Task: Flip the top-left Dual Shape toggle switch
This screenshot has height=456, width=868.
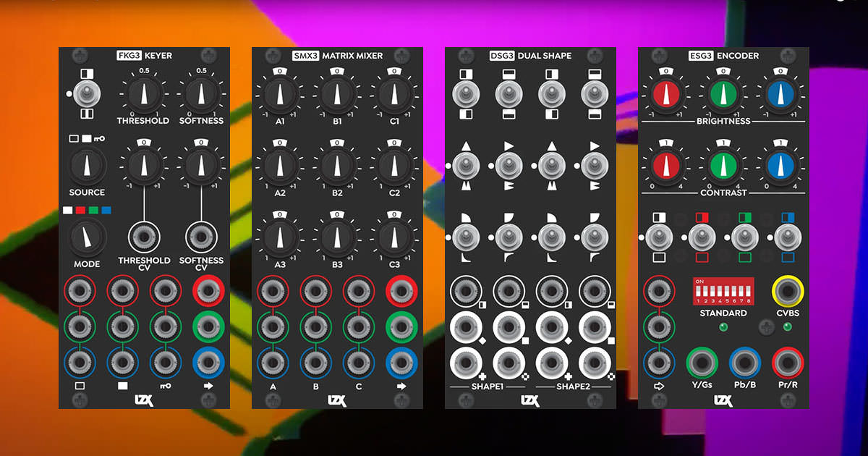Action: click(x=463, y=94)
